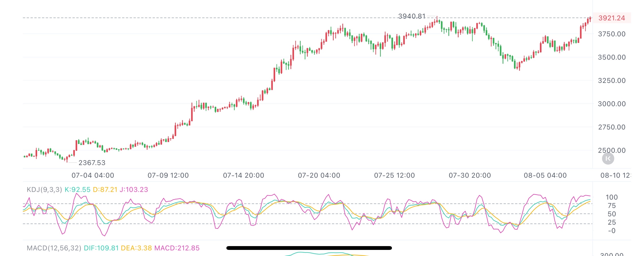This screenshot has width=644, height=256.
Task: Click the 07-25 12:00 time axis label
Action: click(x=394, y=175)
